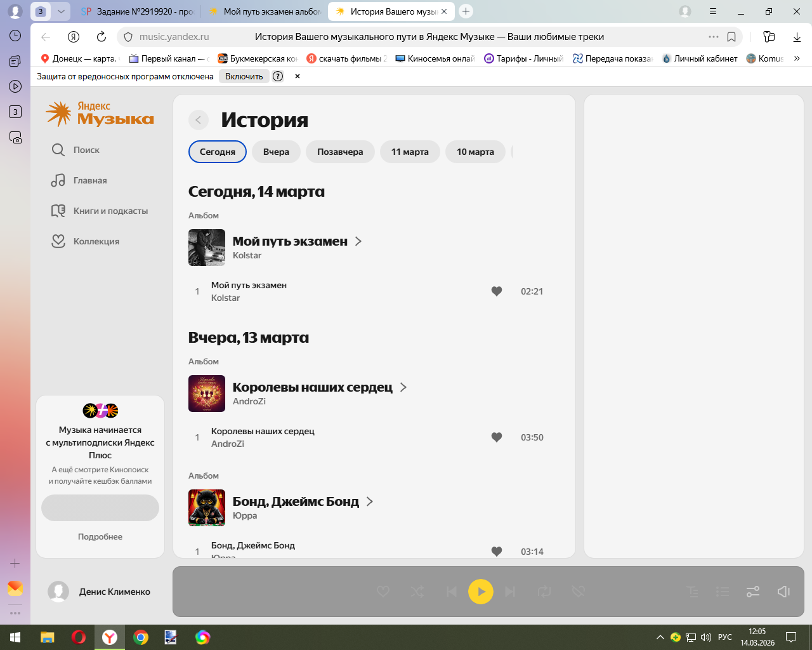Open album Королевы наших сердец via chevron
The width and height of the screenshot is (812, 650).
[x=403, y=387]
